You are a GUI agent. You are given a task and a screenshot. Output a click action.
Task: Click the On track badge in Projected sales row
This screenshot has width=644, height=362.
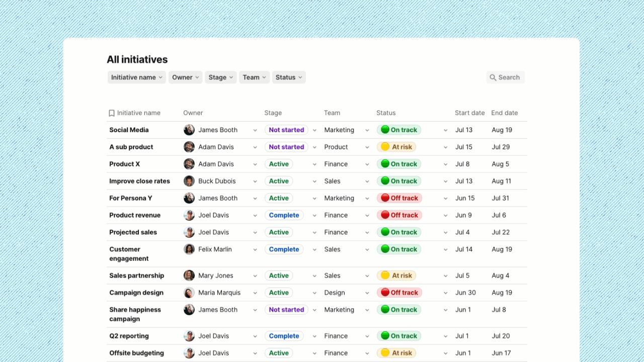coord(399,232)
